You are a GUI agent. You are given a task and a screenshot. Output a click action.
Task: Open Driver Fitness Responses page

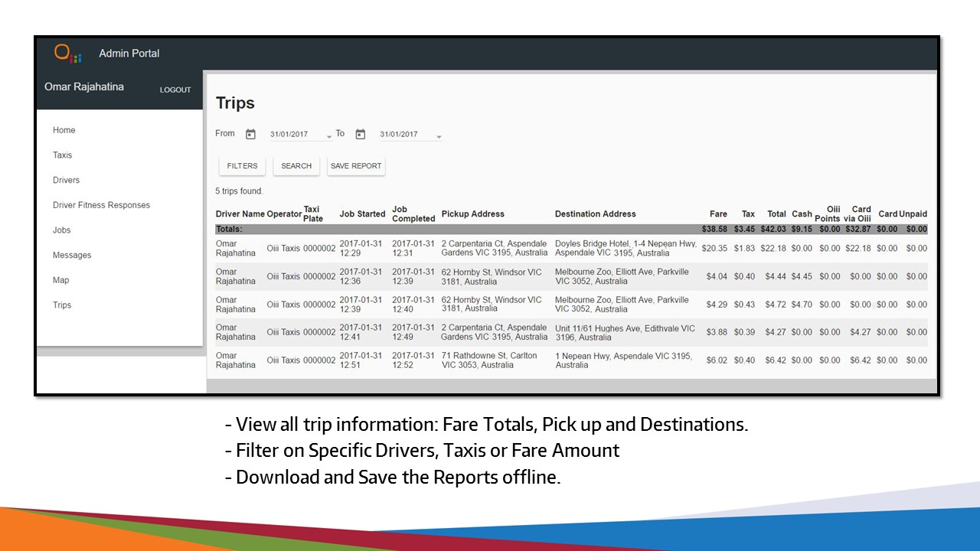[x=101, y=205]
